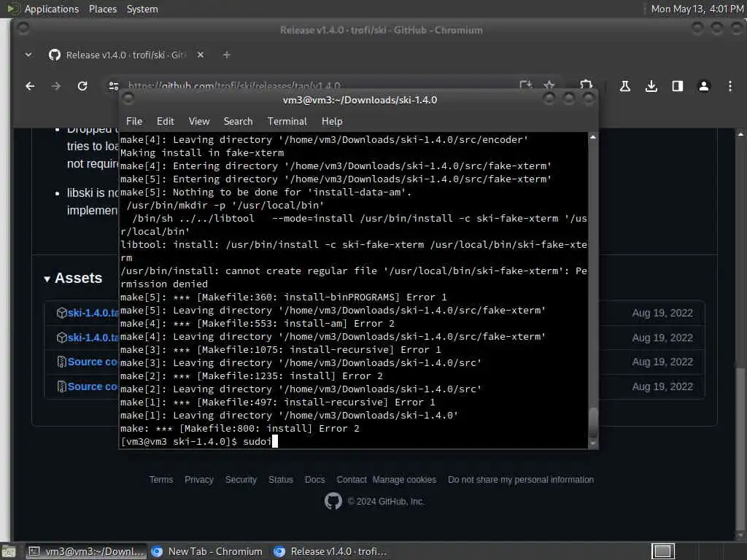Click Do not share my personal information

point(521,480)
